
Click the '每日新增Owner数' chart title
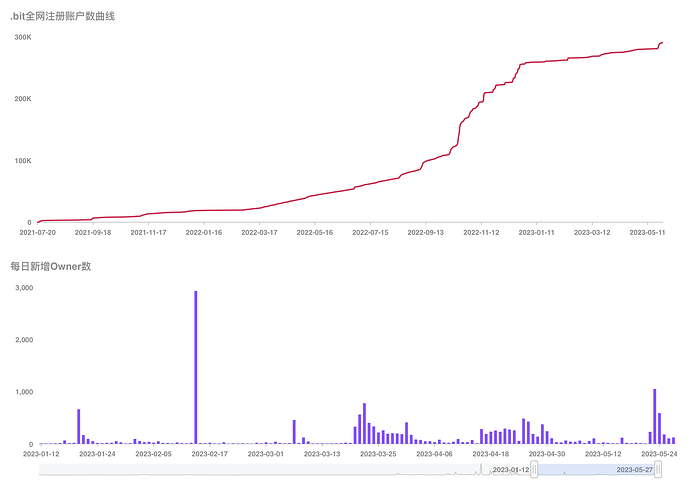pyautogui.click(x=51, y=266)
